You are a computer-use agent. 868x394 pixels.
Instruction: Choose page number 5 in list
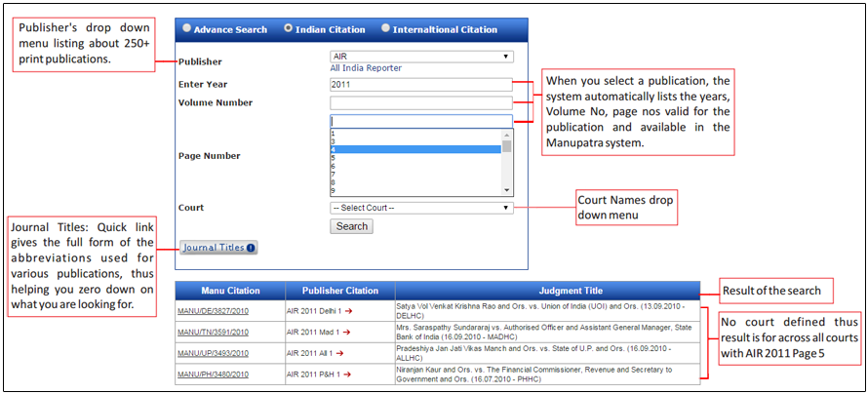[415, 158]
